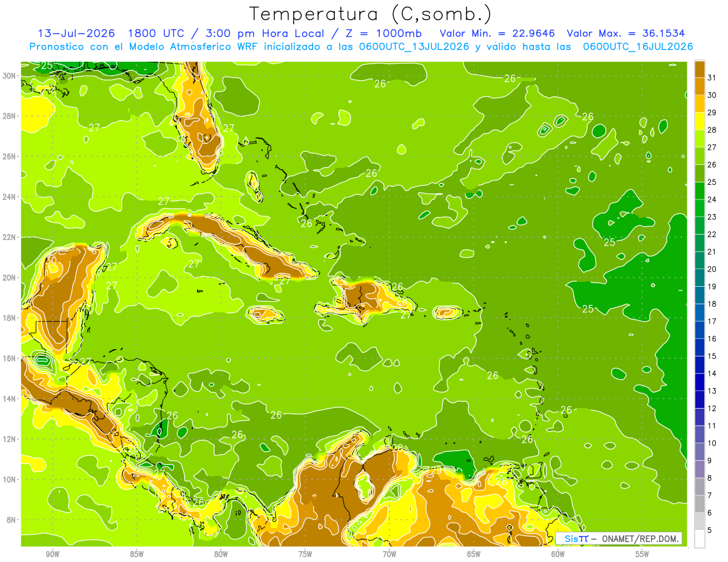Screen dimensions: 728x562
Task: Click the "70W" longitude axis label
Action: point(389,554)
